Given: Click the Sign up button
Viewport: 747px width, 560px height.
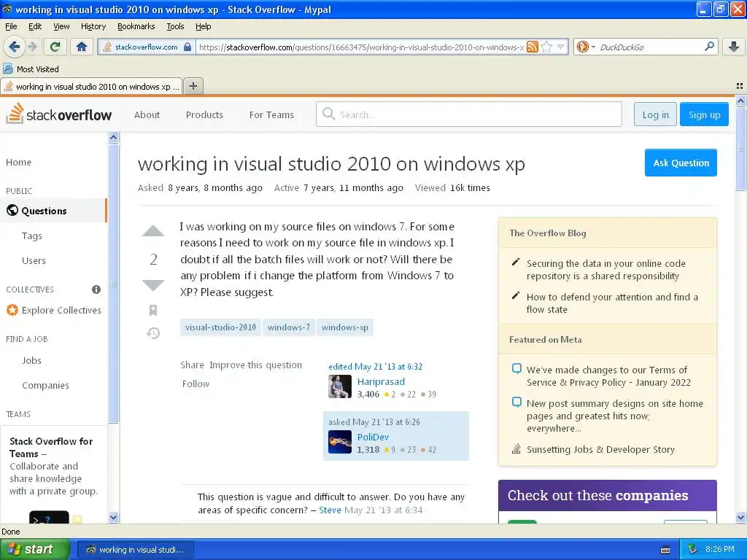Looking at the screenshot, I should coord(704,114).
